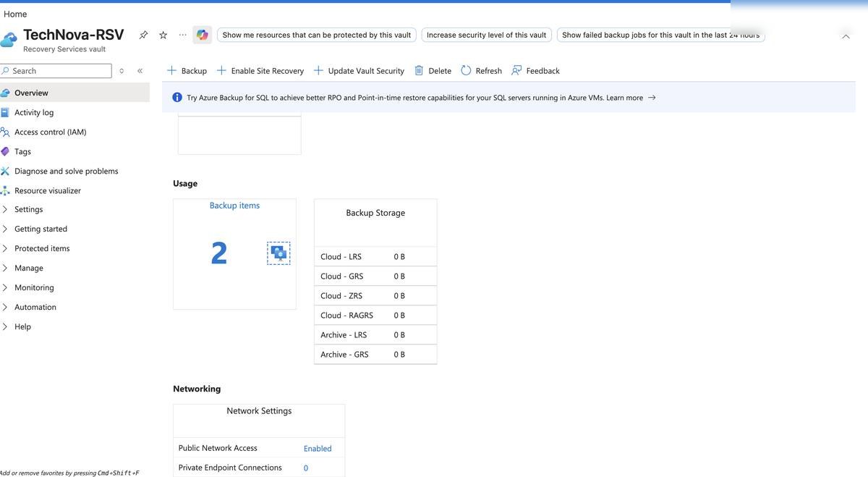
Task: Click the Tags label icon
Action: [x=5, y=151]
